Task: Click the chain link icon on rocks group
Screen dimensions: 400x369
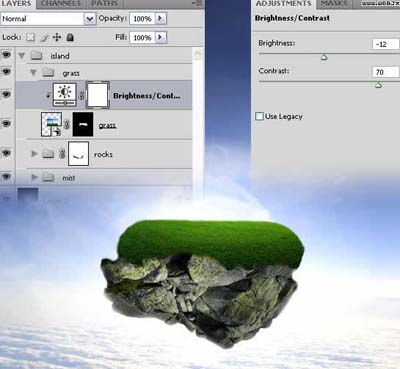Action: (62, 154)
